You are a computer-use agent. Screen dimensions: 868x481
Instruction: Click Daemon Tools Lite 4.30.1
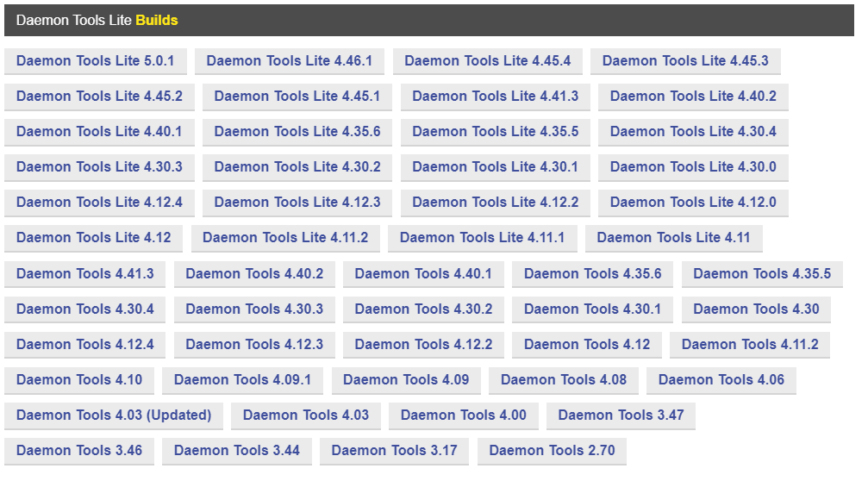[495, 167]
